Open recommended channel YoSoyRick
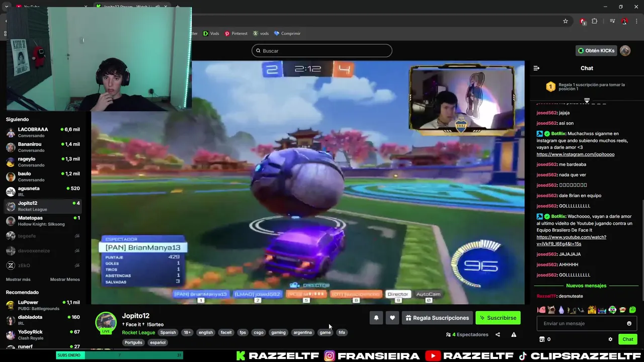 coord(43,335)
